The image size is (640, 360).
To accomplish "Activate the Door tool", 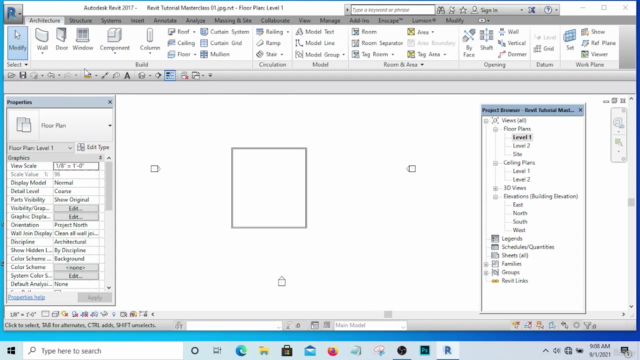I will point(62,40).
